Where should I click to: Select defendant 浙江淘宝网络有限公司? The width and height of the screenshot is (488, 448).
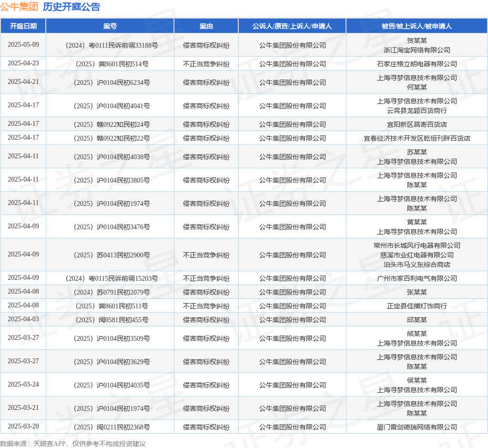point(417,50)
